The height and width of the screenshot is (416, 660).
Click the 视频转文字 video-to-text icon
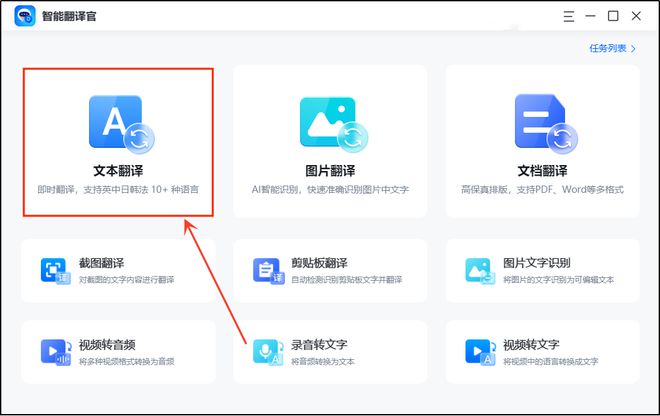point(477,351)
